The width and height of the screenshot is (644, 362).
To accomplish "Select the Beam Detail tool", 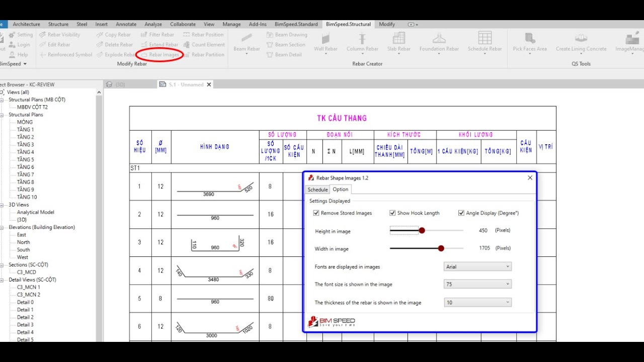I will (x=284, y=54).
